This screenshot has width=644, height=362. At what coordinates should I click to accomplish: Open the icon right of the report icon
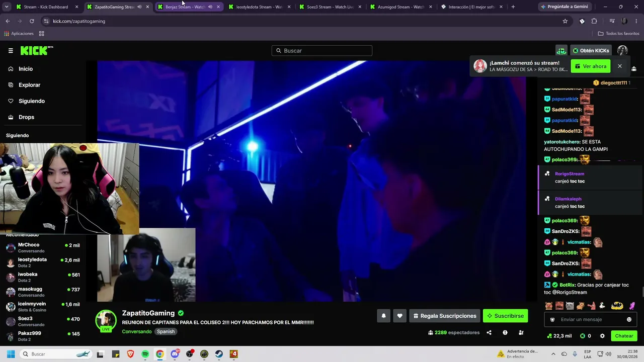point(521,332)
